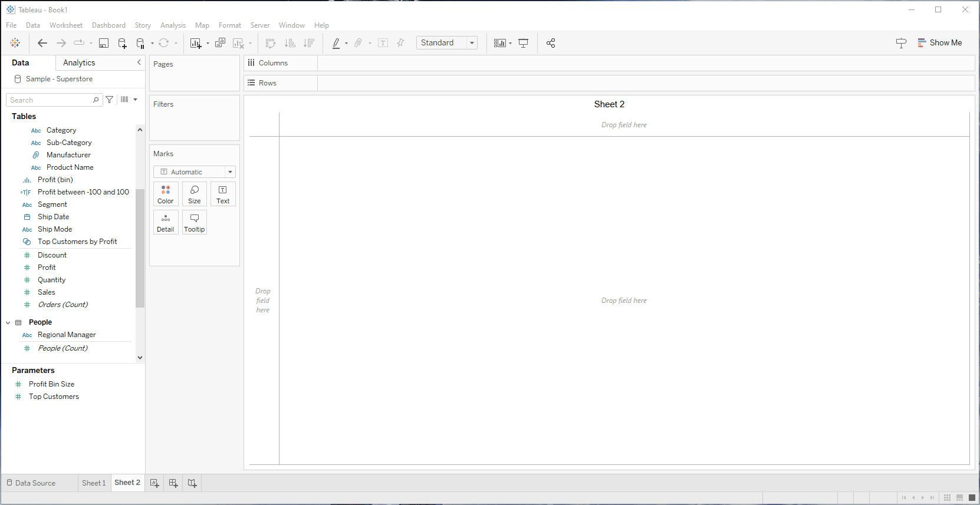
Task: Click the Pause Auto Updates icon
Action: (140, 43)
